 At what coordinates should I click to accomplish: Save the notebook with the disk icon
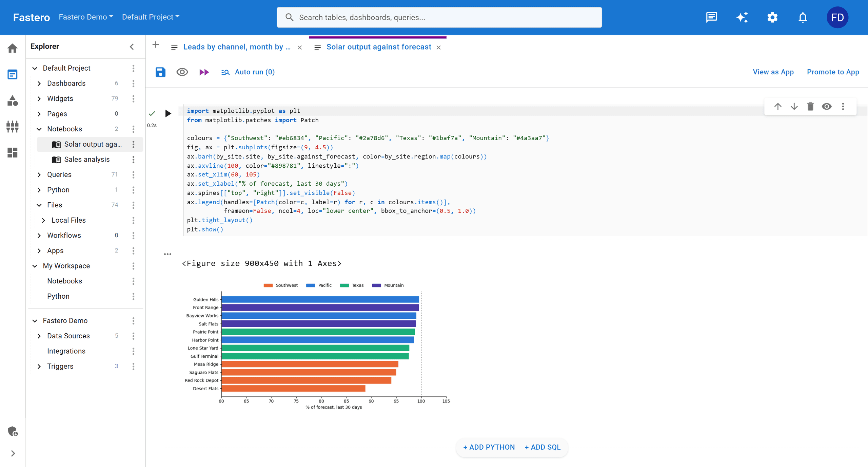pos(160,72)
